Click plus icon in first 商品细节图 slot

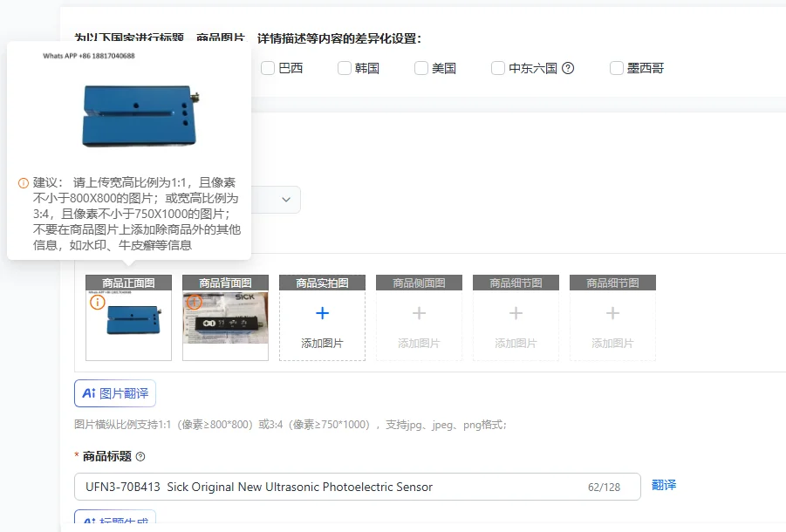(516, 313)
